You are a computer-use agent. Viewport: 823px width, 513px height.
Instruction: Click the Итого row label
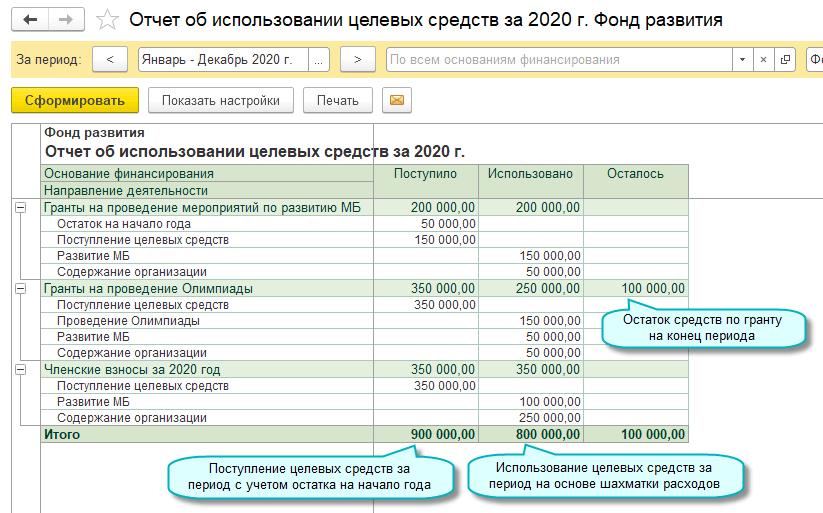62,434
